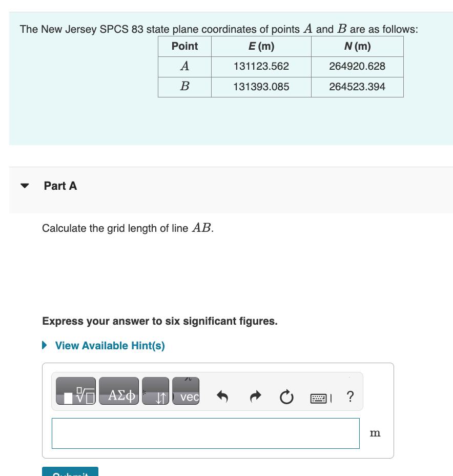Open the math templates palette

point(75,391)
